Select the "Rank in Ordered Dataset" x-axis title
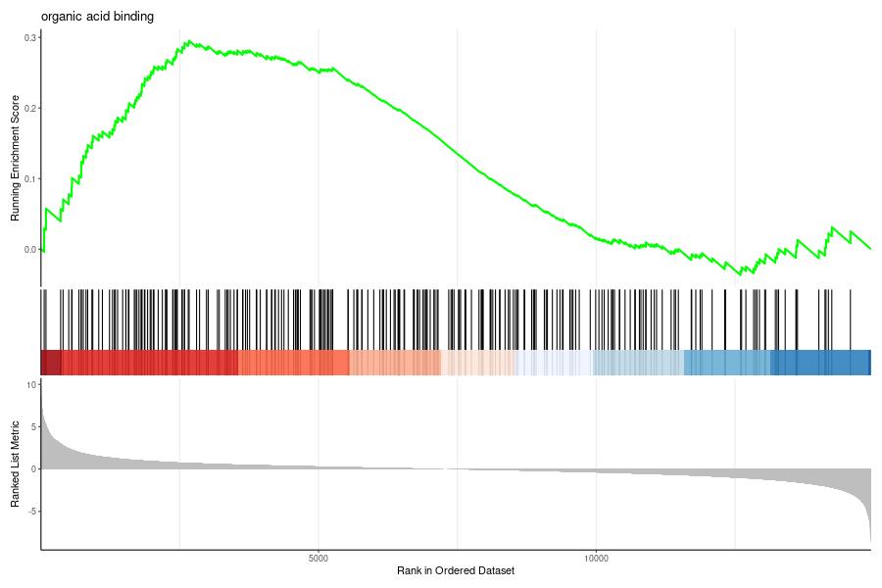882x588 pixels. tap(455, 570)
